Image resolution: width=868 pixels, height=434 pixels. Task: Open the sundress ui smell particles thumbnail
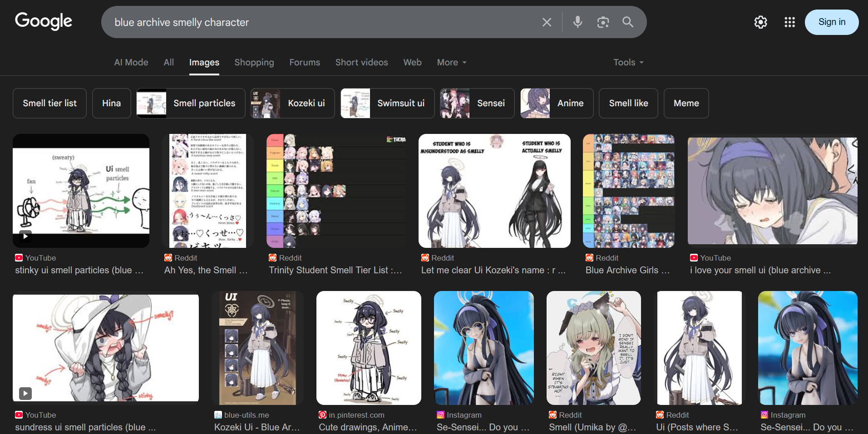(x=106, y=348)
